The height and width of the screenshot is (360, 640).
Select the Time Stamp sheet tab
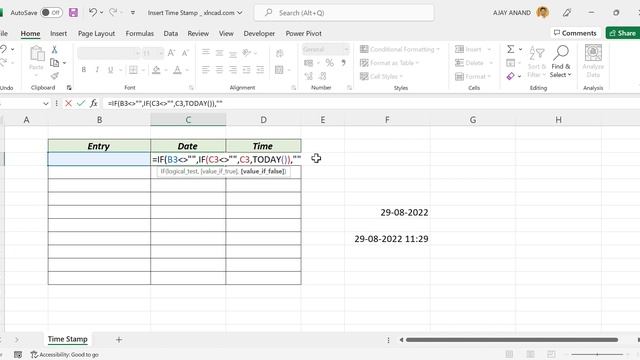click(x=67, y=339)
